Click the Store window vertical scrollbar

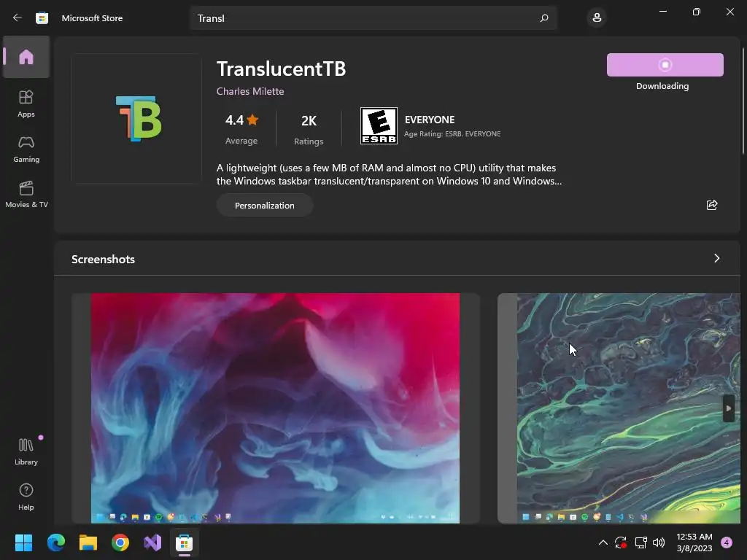[x=743, y=101]
